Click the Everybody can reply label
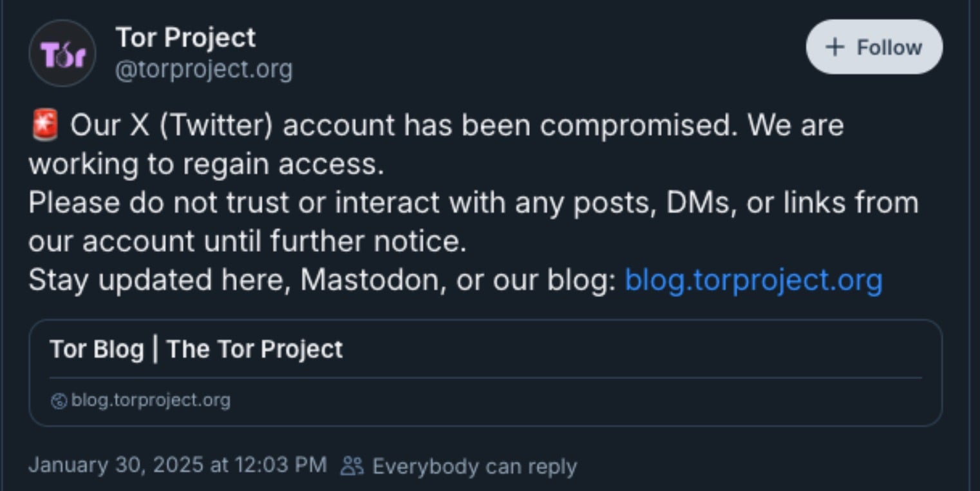The image size is (980, 491). (474, 466)
